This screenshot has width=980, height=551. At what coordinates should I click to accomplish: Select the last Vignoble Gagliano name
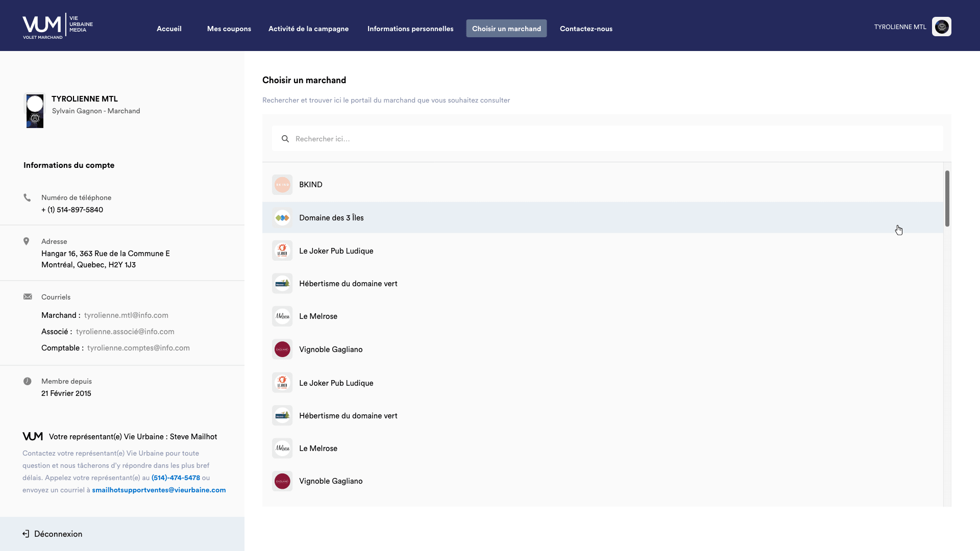pos(331,481)
